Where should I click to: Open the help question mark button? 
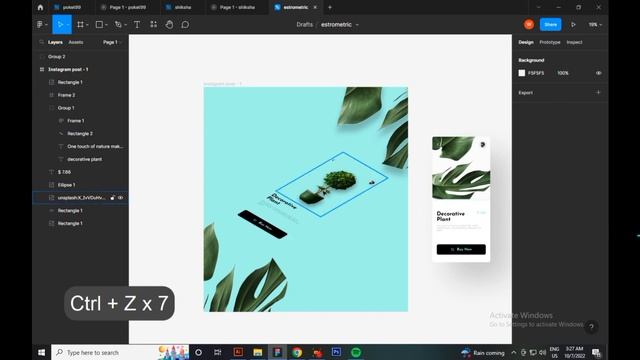[x=591, y=327]
